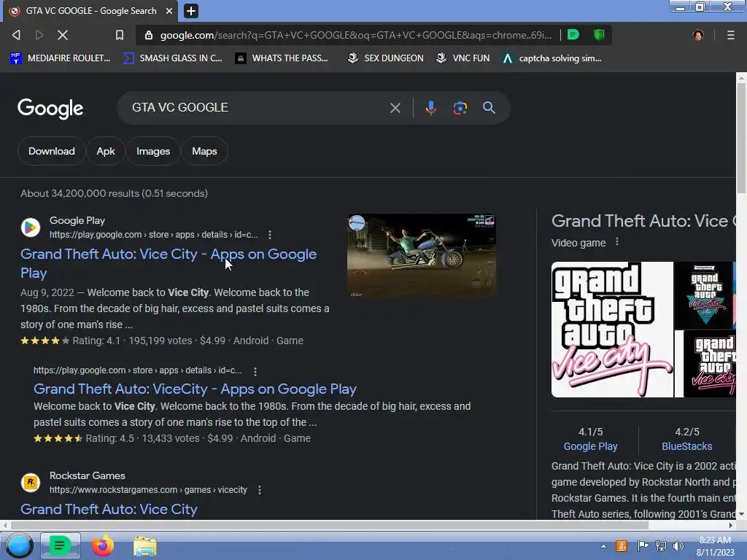
Task: Search by image with Lens icon
Action: (x=460, y=108)
